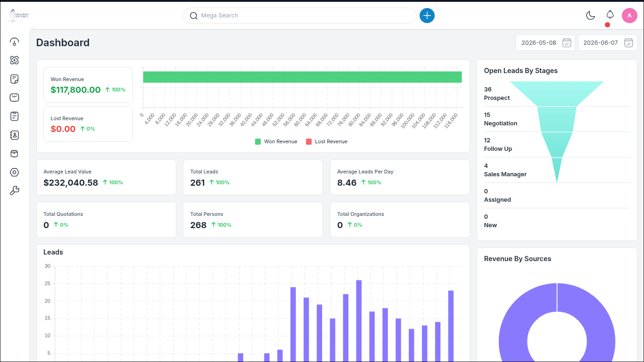Screen dimensions: 644x362
Task: Open the Dashboard sidebar icon
Action: 15,42
